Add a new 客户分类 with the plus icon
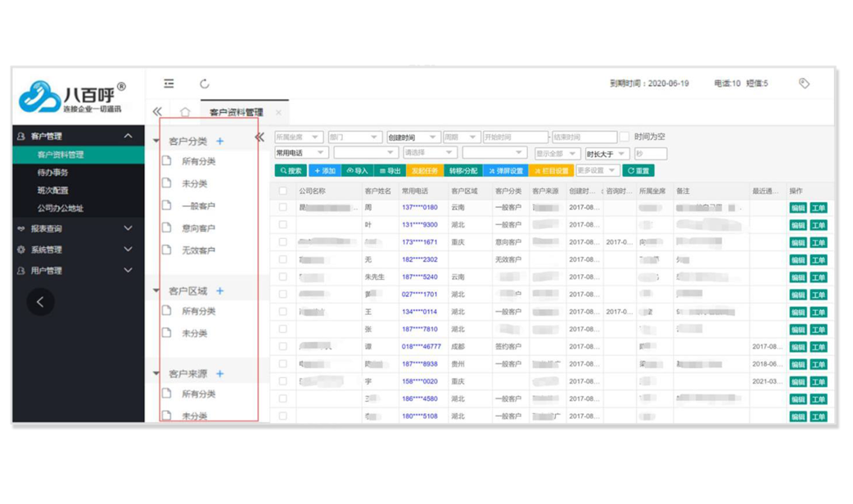This screenshot has height=504, width=853. (220, 142)
